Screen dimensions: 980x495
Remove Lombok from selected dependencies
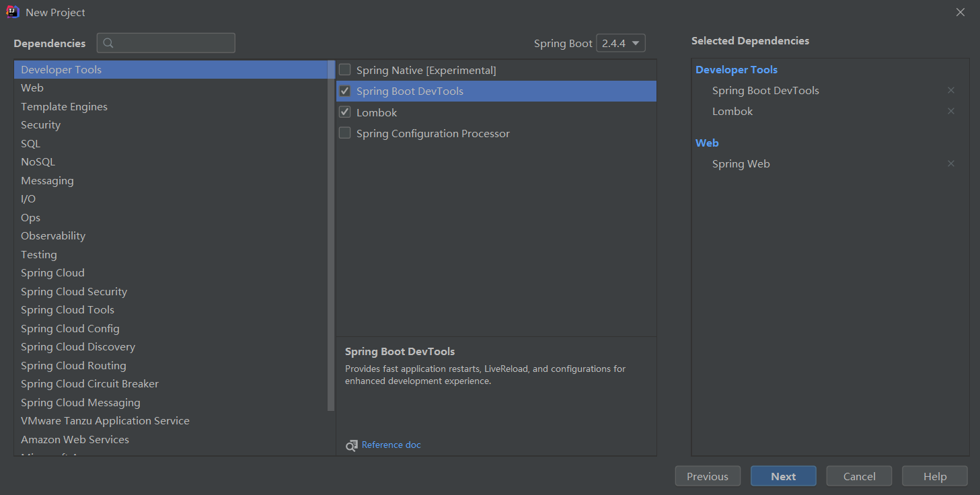(951, 111)
